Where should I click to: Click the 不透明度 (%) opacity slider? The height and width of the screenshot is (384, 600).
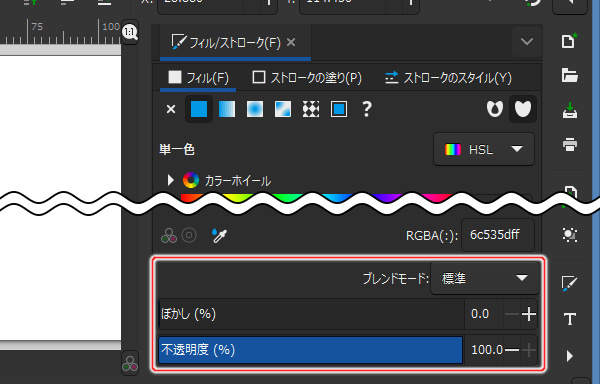click(x=311, y=350)
